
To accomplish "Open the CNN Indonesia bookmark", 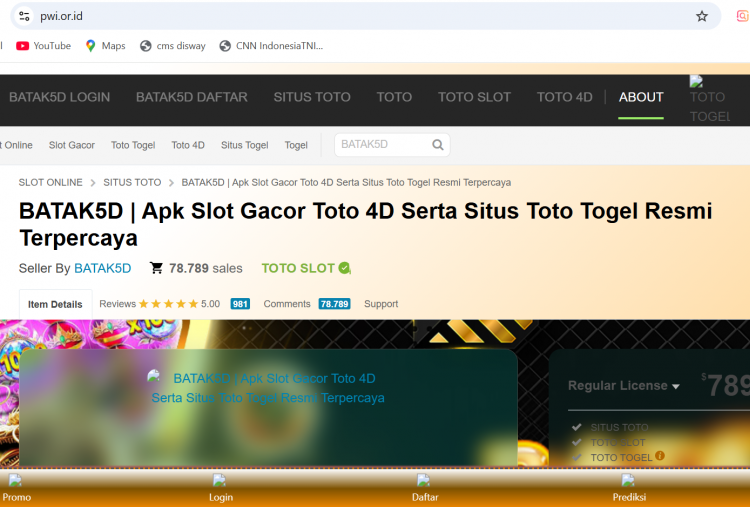I will pyautogui.click(x=271, y=46).
